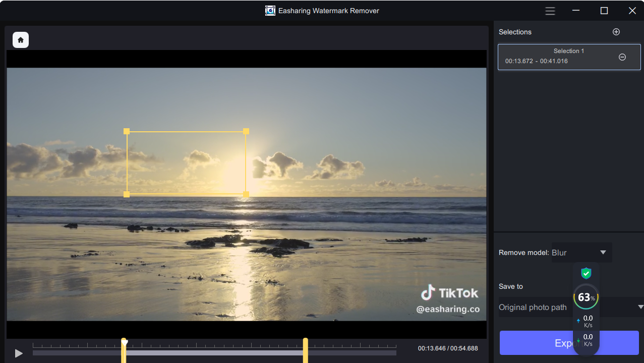Click top-left handle of selection rectangle
Image resolution: width=644 pixels, height=363 pixels.
127,131
